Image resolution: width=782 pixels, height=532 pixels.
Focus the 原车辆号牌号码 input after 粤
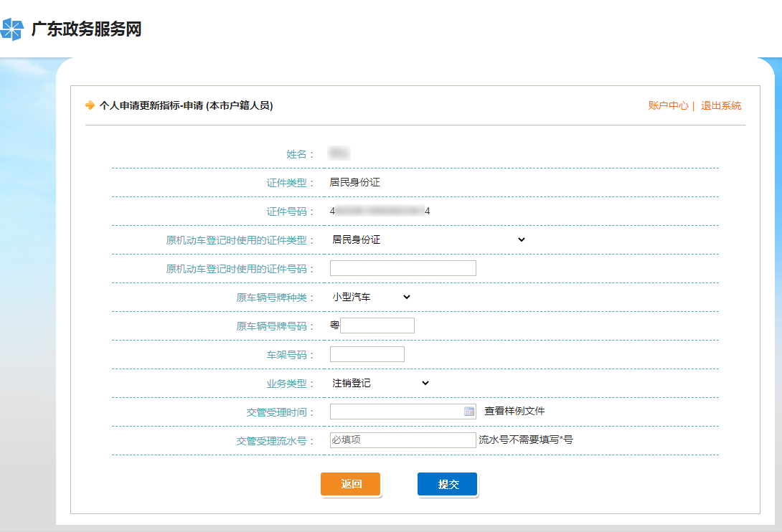coord(377,326)
